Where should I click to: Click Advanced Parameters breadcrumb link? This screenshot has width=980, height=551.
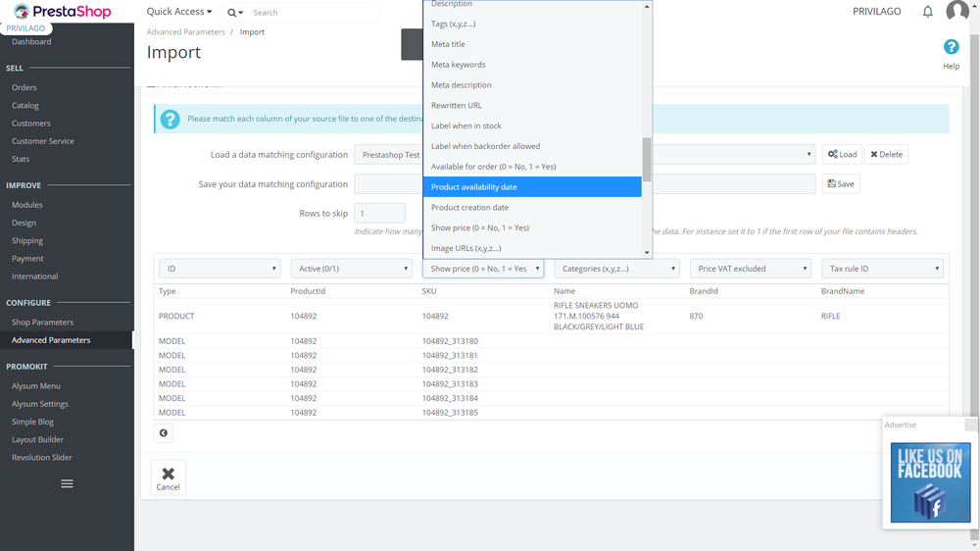tap(185, 32)
